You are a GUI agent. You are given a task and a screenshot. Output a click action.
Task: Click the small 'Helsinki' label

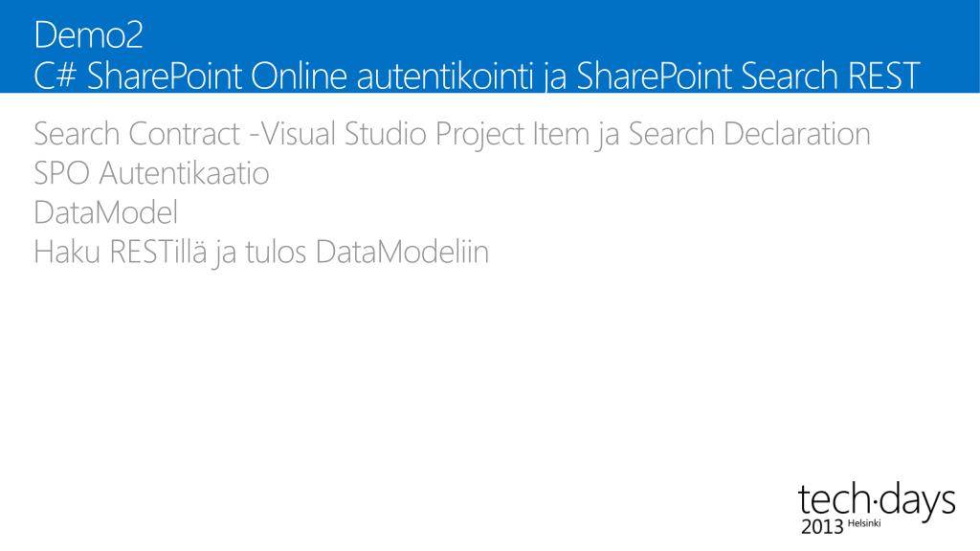click(x=864, y=523)
